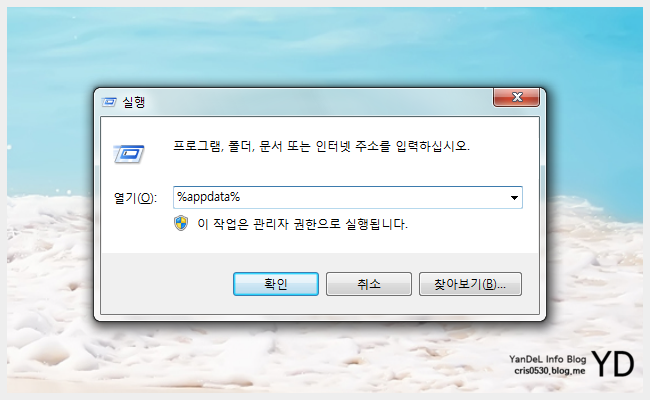The width and height of the screenshot is (650, 400).
Task: Click the YD logo watermark
Action: pos(613,364)
